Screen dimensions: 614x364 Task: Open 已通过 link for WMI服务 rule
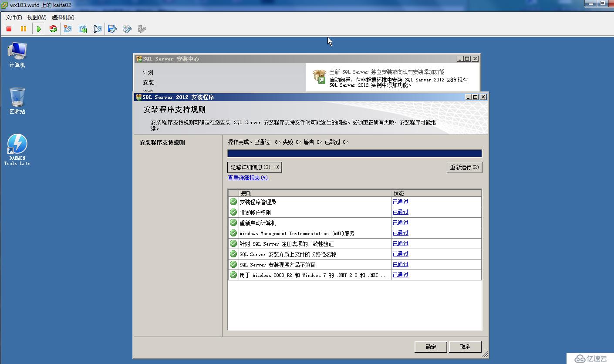[x=401, y=233]
